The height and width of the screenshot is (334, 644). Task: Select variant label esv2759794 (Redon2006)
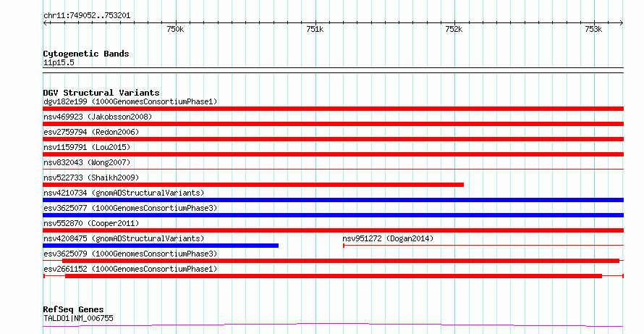point(91,132)
